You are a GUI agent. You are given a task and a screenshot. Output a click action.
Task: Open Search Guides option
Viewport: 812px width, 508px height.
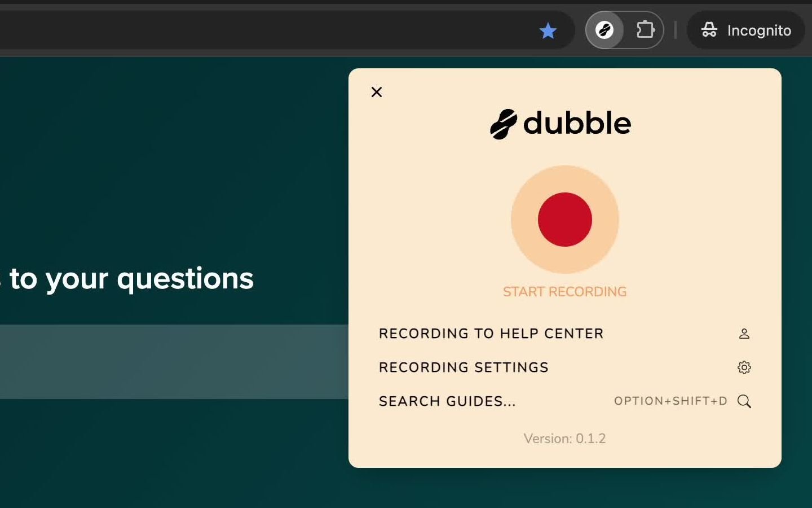pos(565,401)
